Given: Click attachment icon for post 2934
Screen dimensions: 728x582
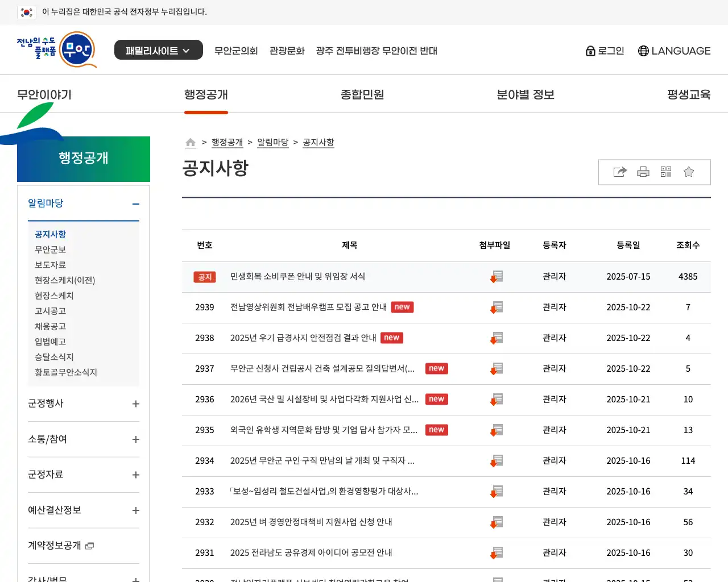Looking at the screenshot, I should [497, 461].
